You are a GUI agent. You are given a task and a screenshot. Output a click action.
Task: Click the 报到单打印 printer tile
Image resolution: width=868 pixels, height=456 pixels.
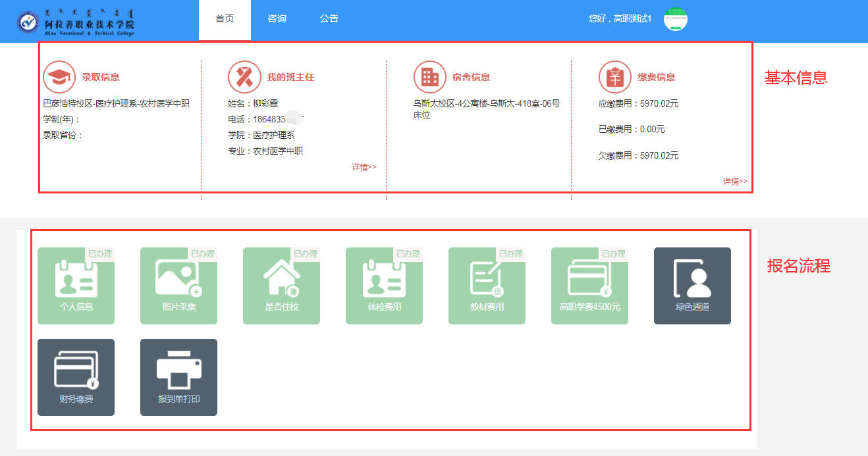pyautogui.click(x=178, y=377)
